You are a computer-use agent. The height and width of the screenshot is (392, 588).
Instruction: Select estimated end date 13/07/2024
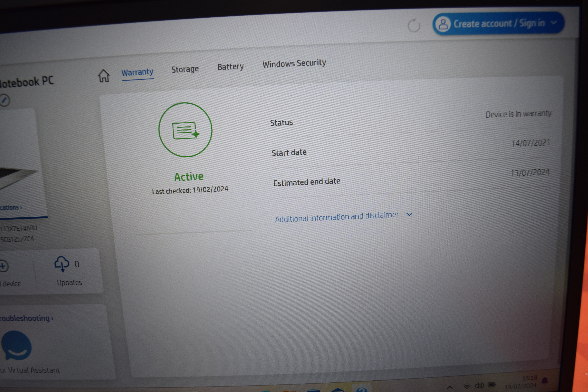530,172
